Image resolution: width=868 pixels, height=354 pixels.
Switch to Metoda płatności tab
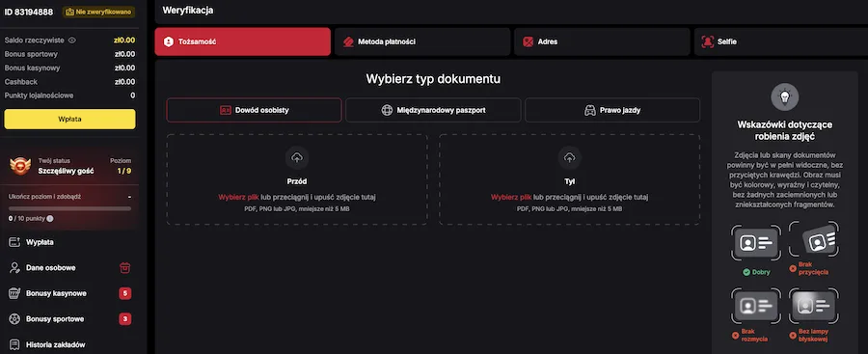422,41
